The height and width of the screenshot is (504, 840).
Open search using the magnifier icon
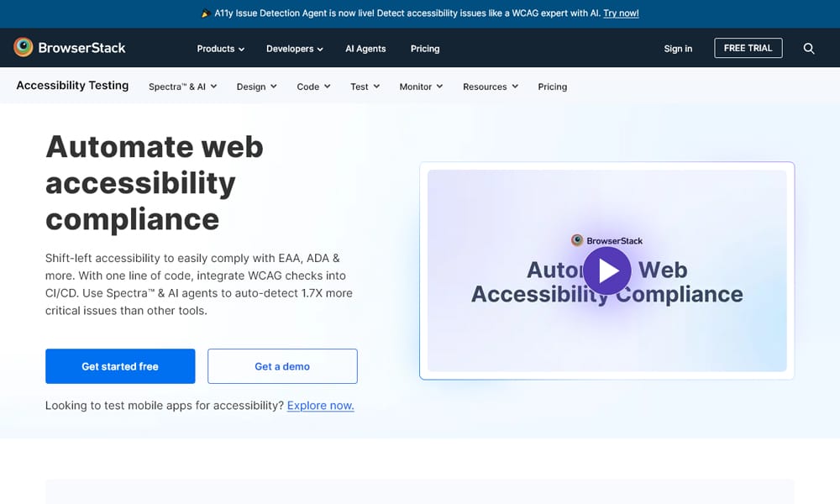coord(809,49)
